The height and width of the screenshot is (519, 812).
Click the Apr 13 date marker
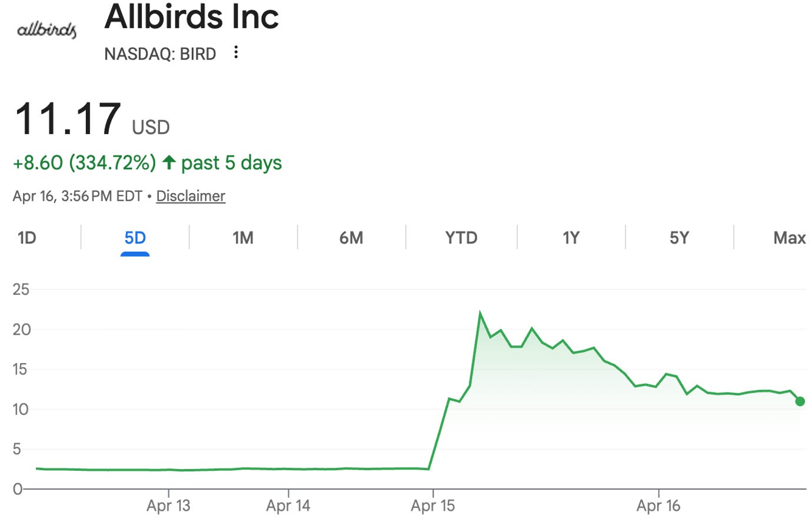(x=168, y=505)
